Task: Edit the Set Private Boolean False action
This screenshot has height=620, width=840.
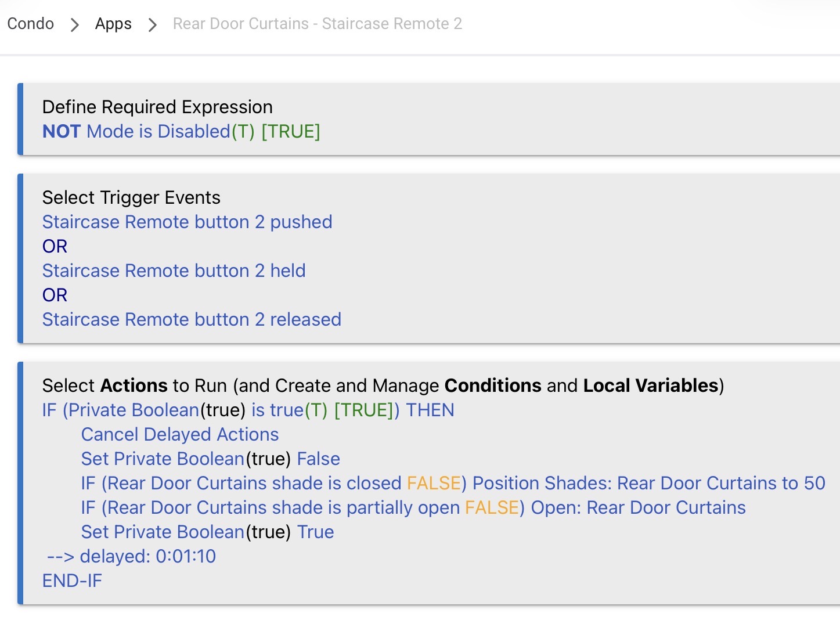Action: click(211, 459)
